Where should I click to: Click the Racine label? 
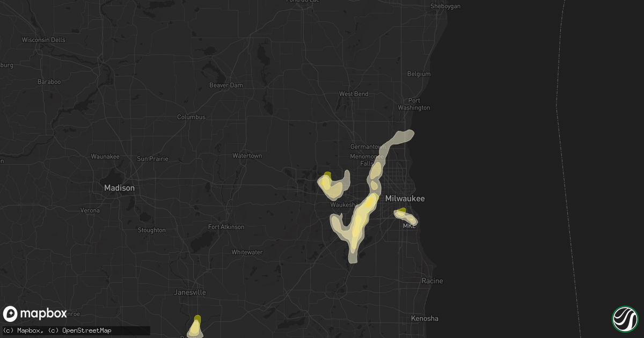tap(432, 281)
